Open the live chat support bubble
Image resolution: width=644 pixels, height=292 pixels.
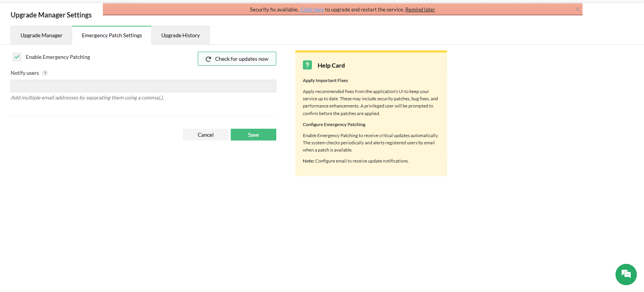coord(626,274)
